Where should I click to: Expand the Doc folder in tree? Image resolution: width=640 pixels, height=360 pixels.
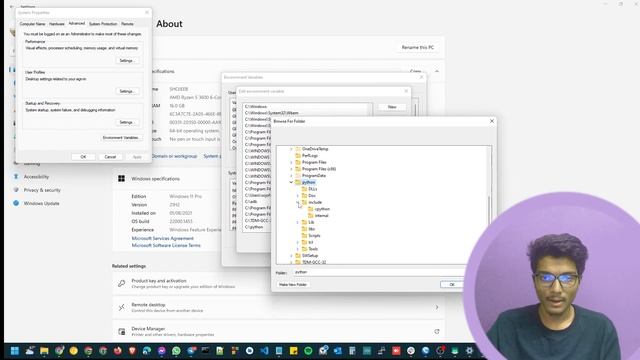point(298,196)
